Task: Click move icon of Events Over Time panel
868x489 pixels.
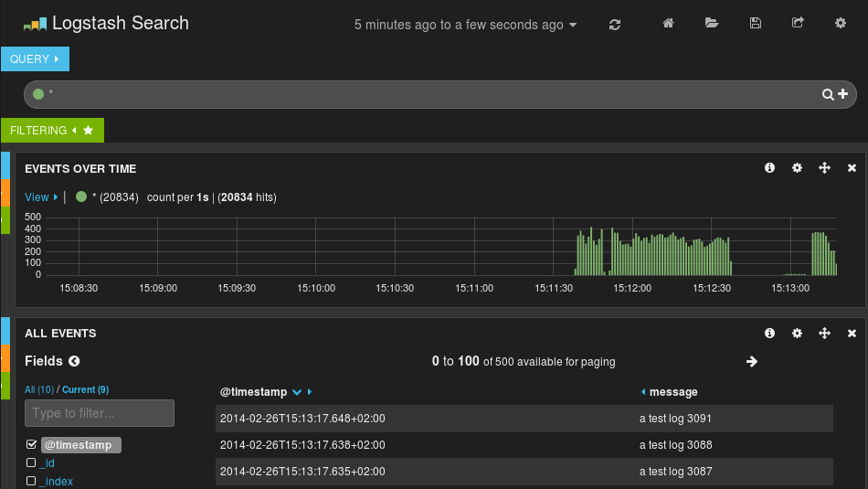Action: [824, 168]
